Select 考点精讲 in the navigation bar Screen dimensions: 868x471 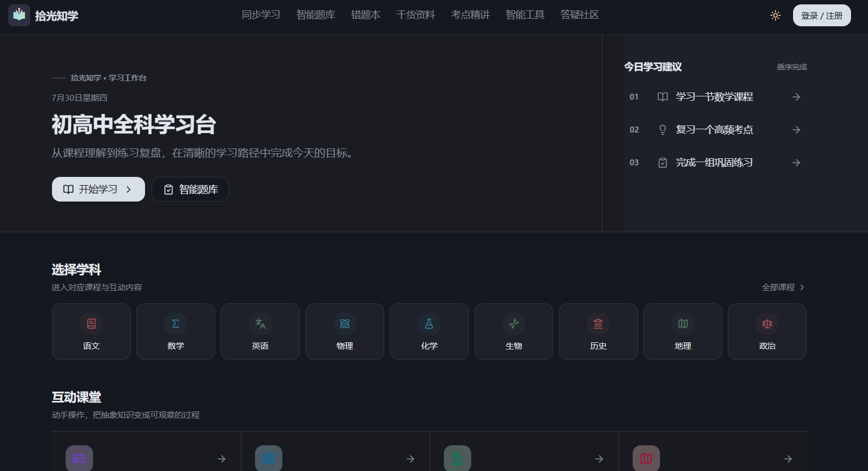coord(470,15)
